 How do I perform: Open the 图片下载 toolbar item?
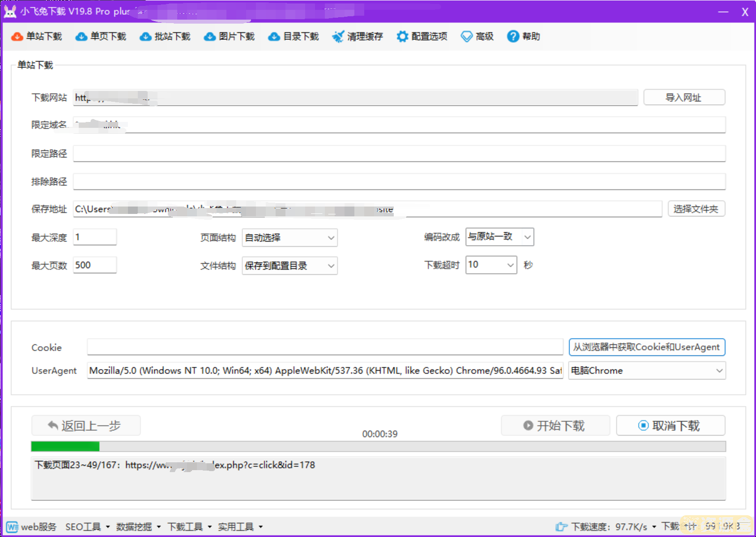(x=229, y=36)
